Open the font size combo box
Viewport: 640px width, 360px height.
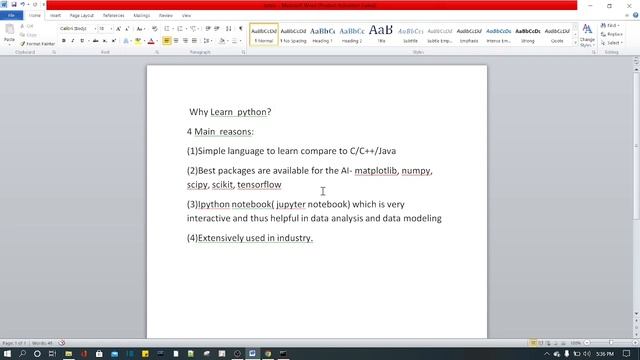click(x=105, y=29)
